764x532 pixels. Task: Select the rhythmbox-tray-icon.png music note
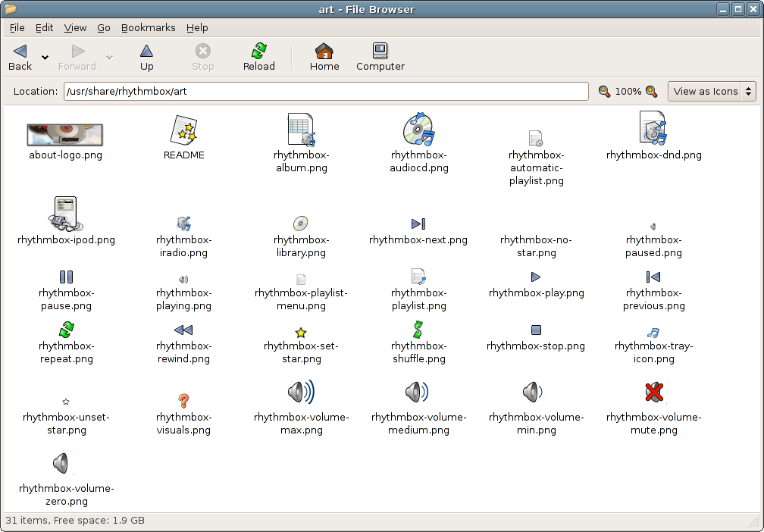tap(653, 333)
